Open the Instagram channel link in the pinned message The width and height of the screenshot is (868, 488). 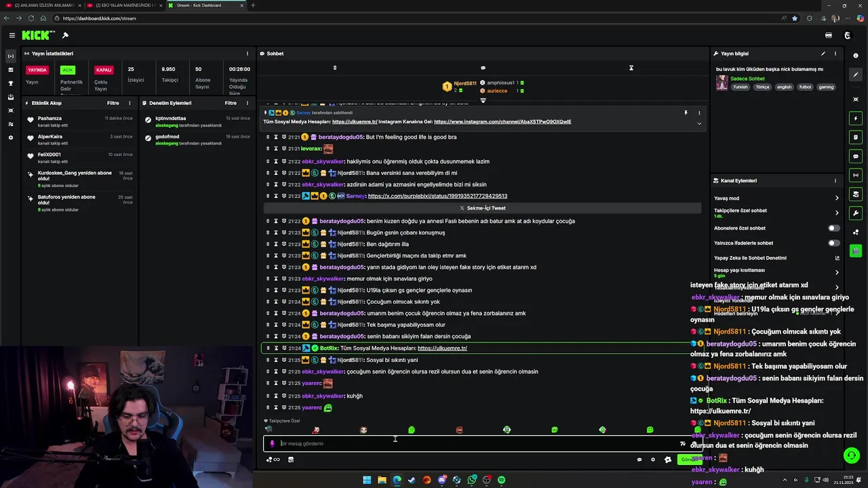[x=502, y=122]
